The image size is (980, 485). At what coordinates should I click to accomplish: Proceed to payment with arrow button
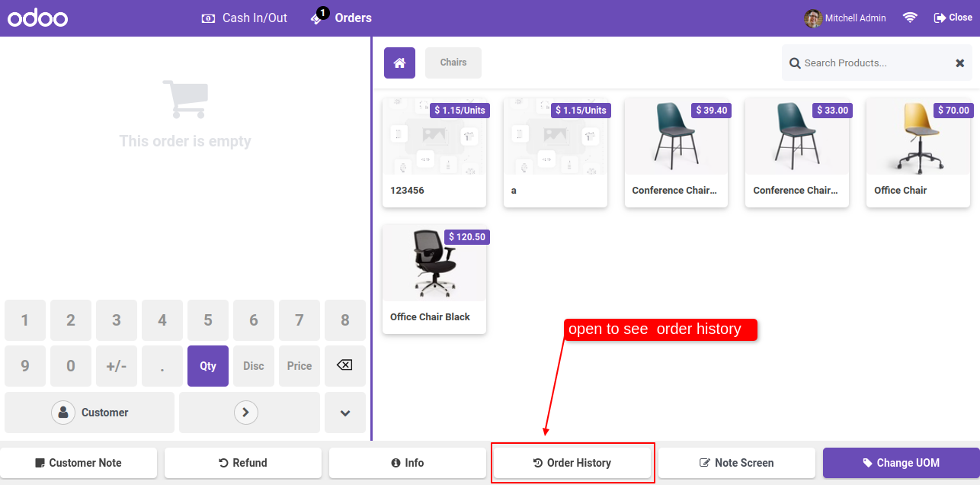tap(250, 413)
